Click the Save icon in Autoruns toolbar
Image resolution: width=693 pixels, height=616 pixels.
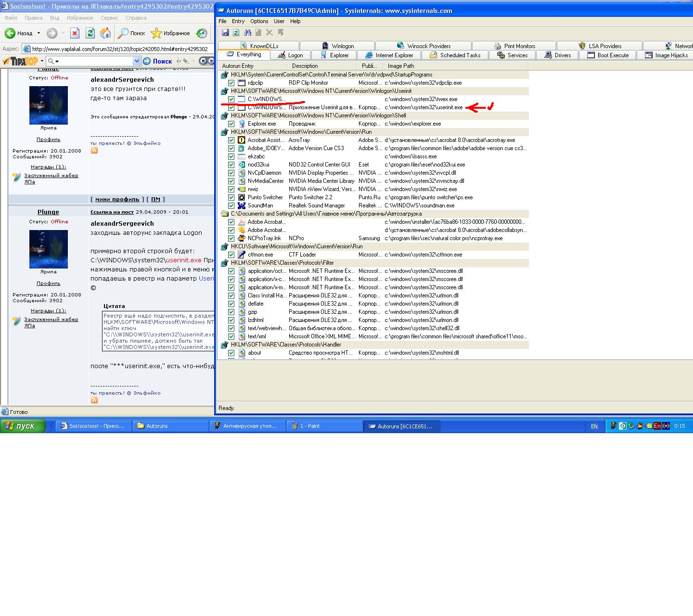[225, 32]
